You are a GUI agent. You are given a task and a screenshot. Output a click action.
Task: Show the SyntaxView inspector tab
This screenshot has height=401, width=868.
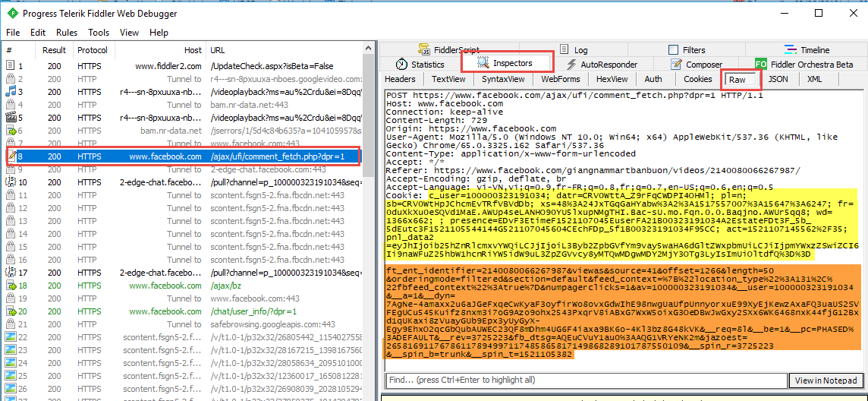[502, 79]
